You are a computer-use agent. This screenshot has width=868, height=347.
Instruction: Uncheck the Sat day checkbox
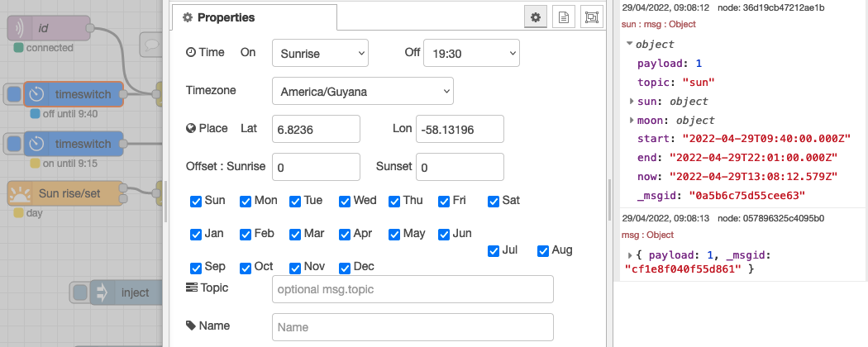[x=494, y=202]
